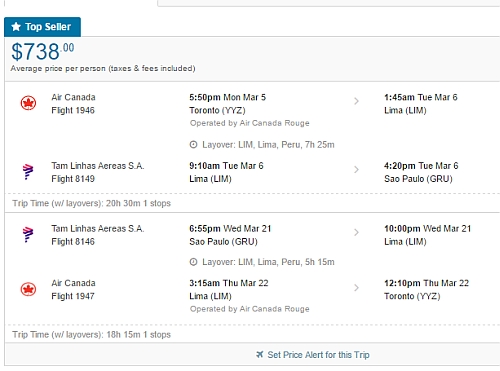Click the Air Canada logo for Flight 1946
The image size is (500, 371).
[28, 103]
